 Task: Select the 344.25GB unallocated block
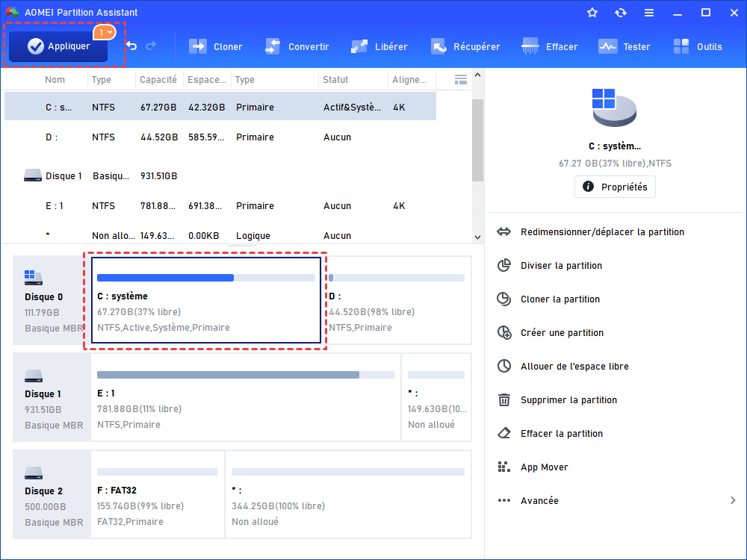tap(348, 494)
